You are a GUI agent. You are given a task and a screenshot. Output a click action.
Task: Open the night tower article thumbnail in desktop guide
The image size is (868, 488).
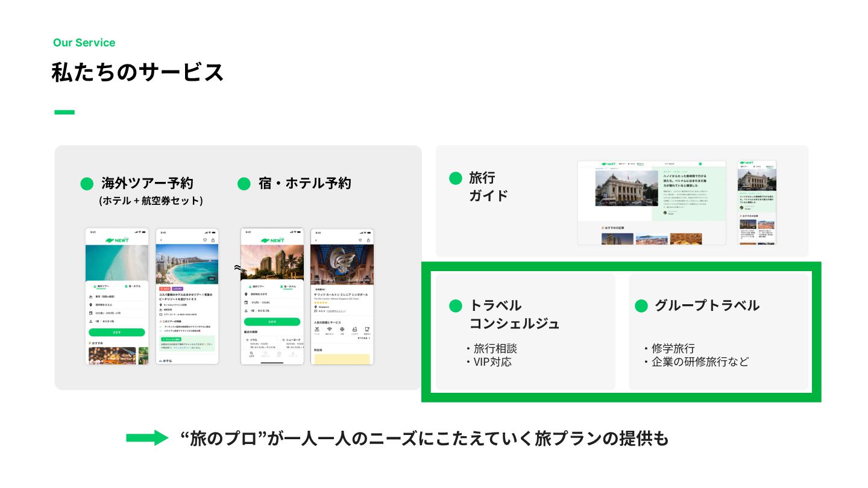click(617, 239)
